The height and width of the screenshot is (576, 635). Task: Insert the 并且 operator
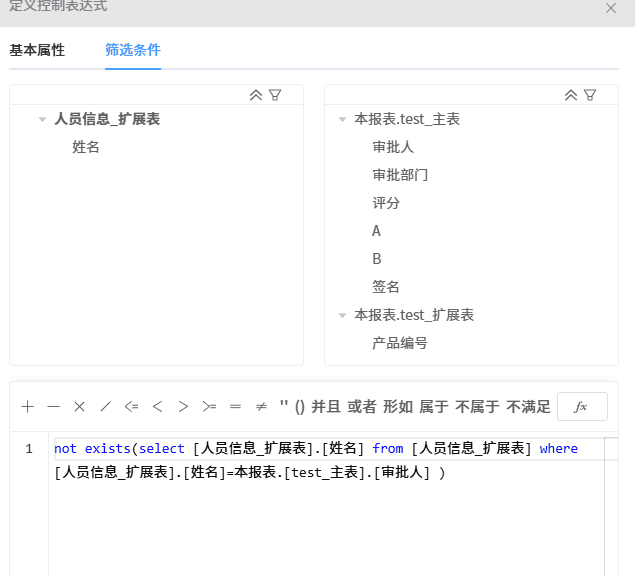pyautogui.click(x=326, y=406)
